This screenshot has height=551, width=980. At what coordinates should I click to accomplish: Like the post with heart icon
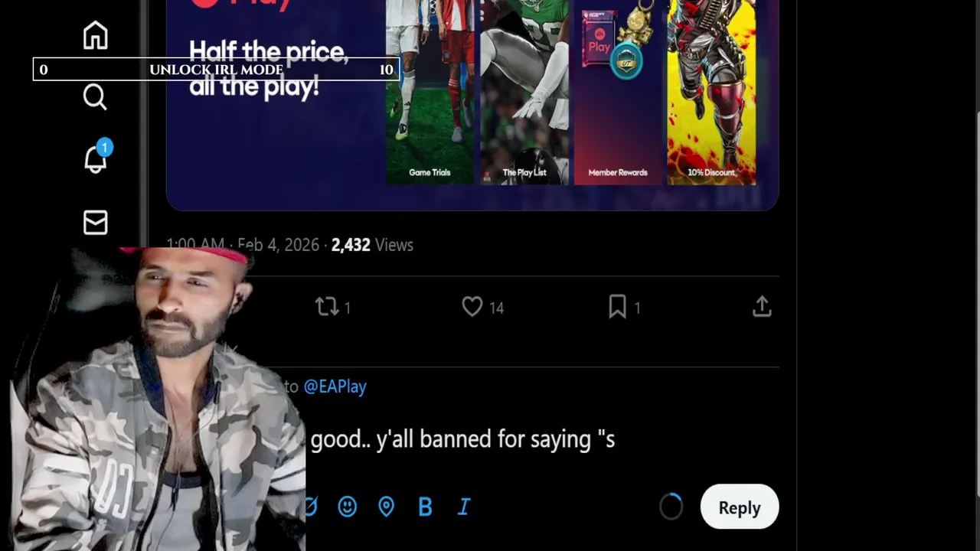[482, 307]
